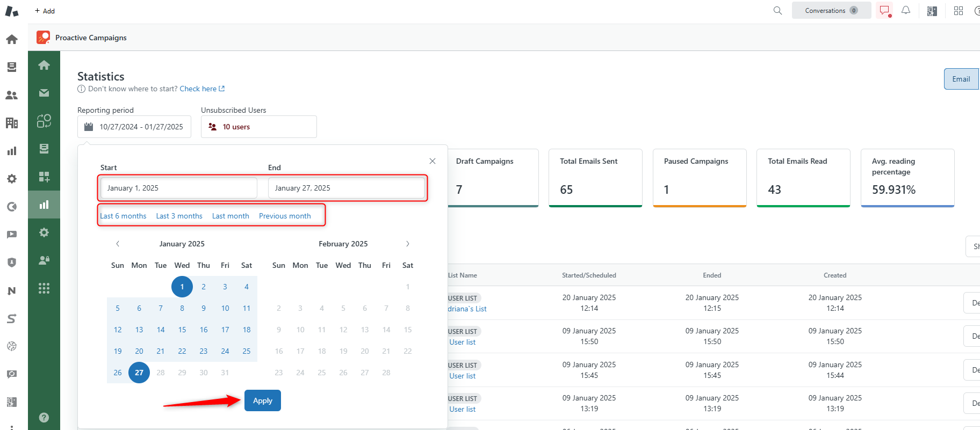Close the date picker popup
This screenshot has height=430, width=980.
433,161
